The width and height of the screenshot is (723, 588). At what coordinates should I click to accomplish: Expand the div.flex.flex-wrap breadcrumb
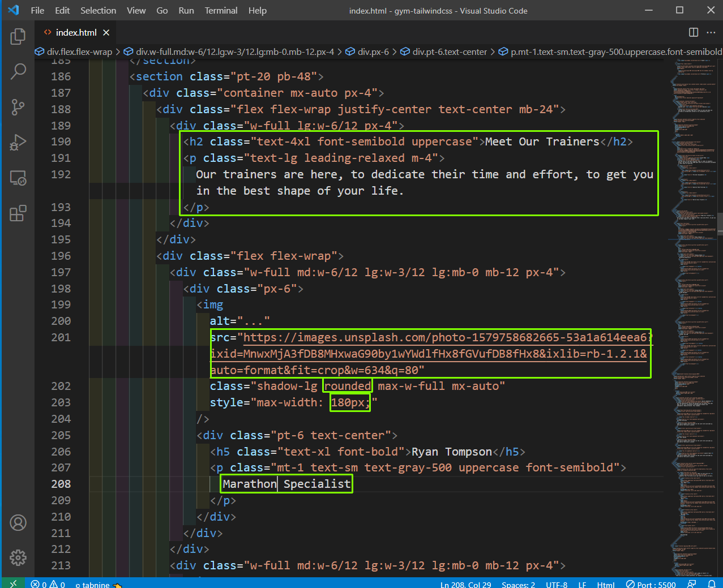[74, 51]
